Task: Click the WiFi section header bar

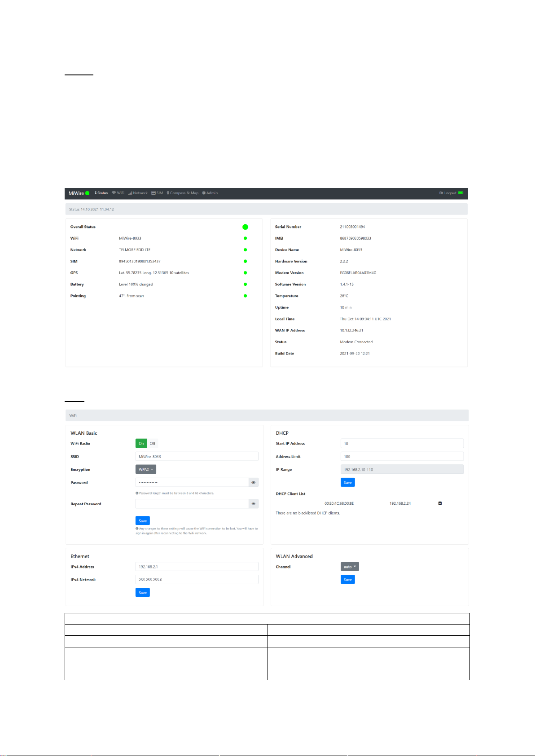Action: tap(267, 415)
